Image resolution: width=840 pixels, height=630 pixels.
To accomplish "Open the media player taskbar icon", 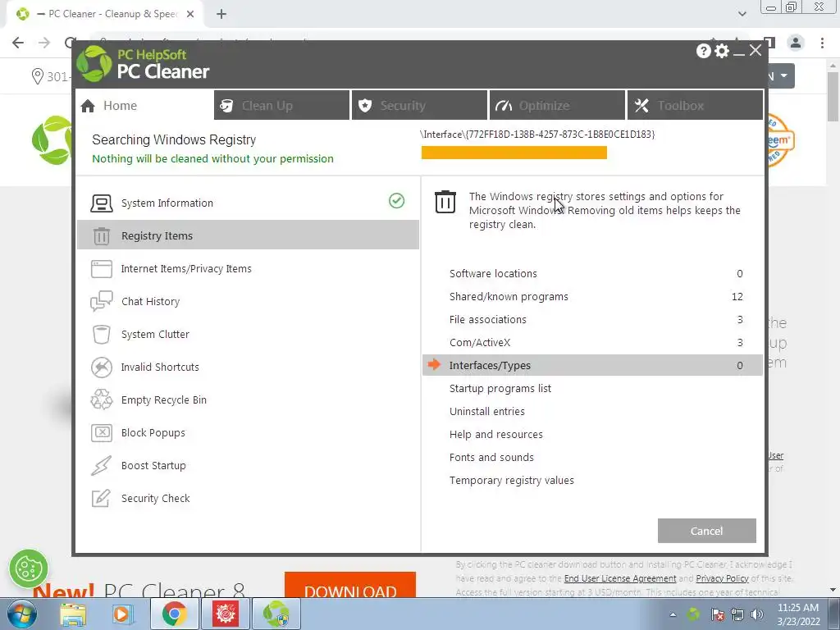I will pyautogui.click(x=121, y=614).
